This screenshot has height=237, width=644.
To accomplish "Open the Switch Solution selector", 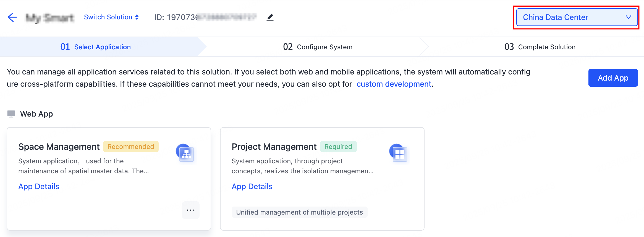I will click(x=111, y=17).
